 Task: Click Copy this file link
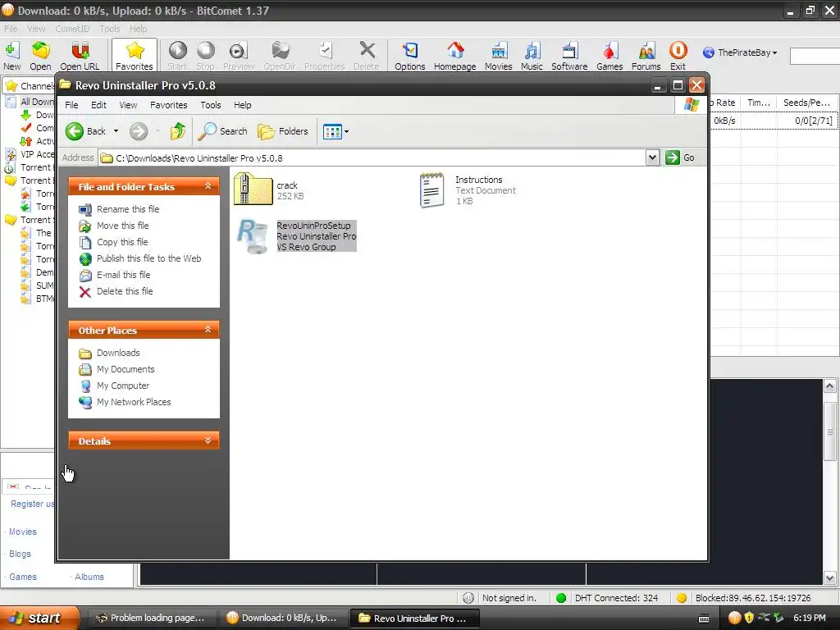122,242
